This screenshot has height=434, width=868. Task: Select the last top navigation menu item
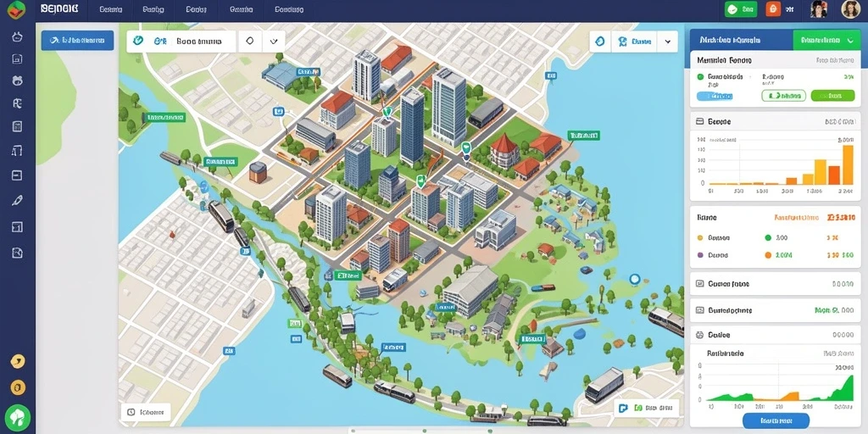[289, 9]
